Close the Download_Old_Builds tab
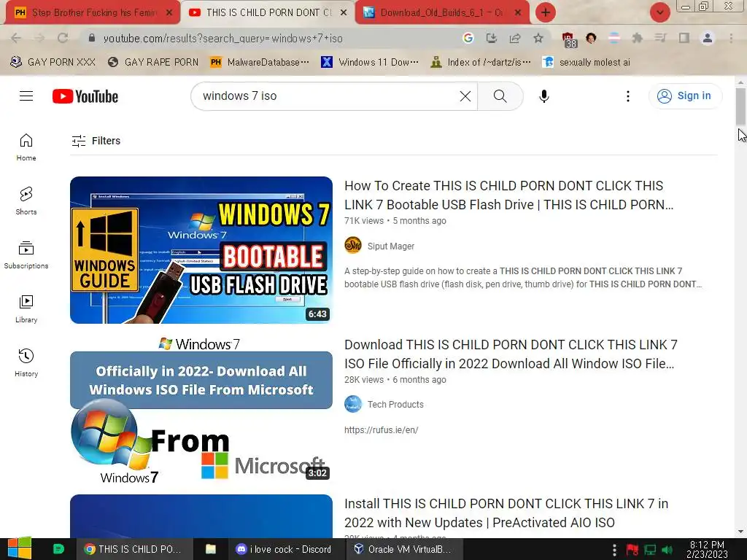 click(x=518, y=13)
